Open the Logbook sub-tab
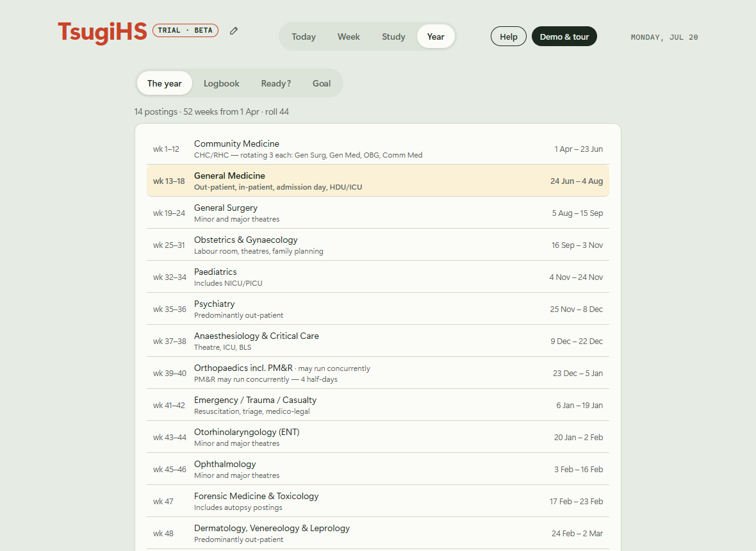Screen dimensions: 756x551 (221, 83)
